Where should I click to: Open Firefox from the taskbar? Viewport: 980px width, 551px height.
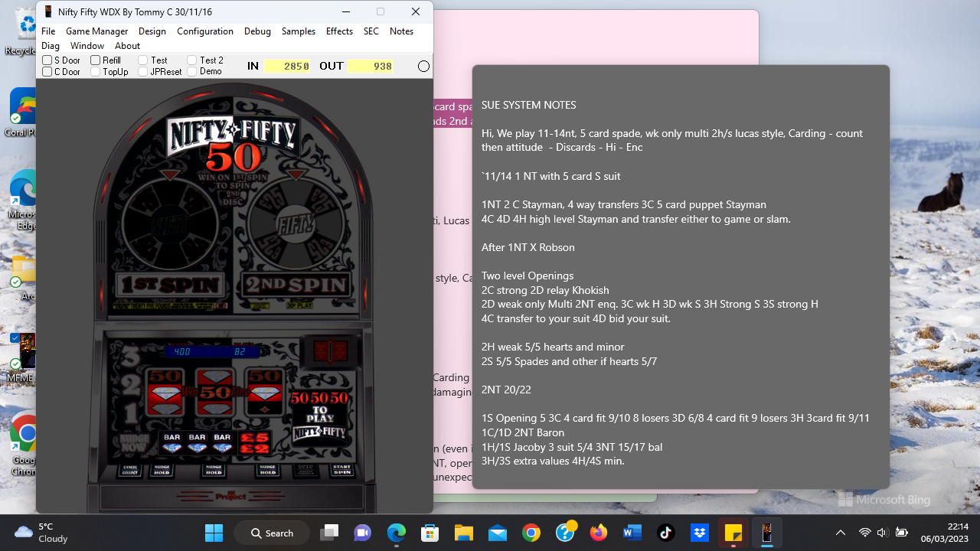pos(599,533)
